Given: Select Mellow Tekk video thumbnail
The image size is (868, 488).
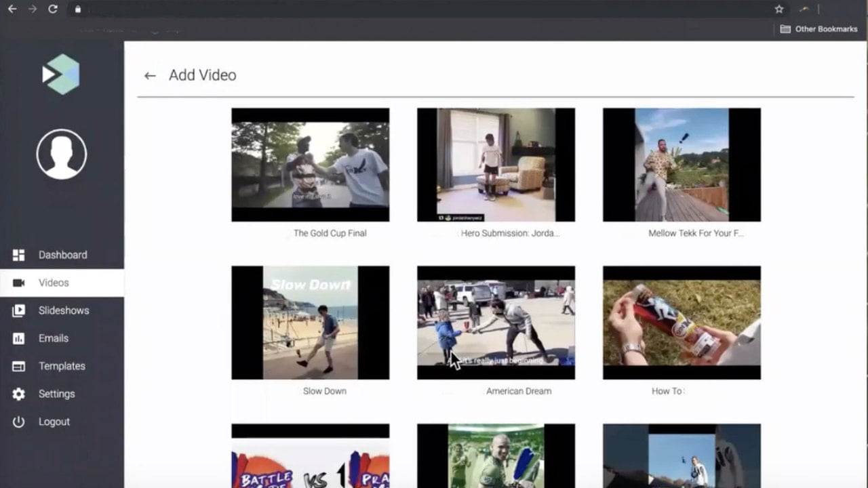Looking at the screenshot, I should click(x=682, y=165).
